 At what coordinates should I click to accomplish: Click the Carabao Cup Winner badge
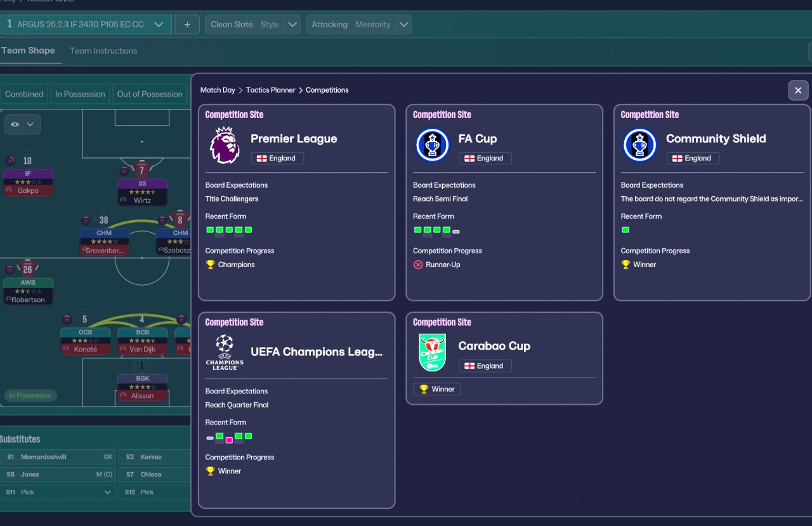pyautogui.click(x=437, y=389)
